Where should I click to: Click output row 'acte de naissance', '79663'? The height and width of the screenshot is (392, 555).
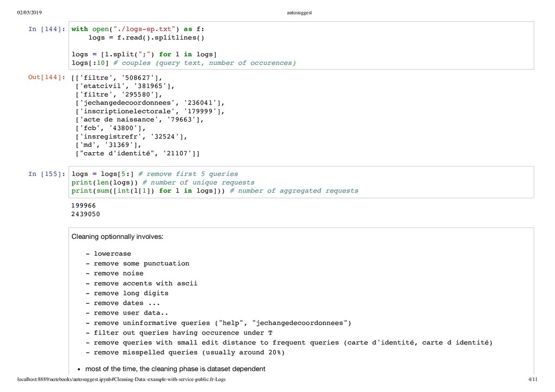(139, 120)
